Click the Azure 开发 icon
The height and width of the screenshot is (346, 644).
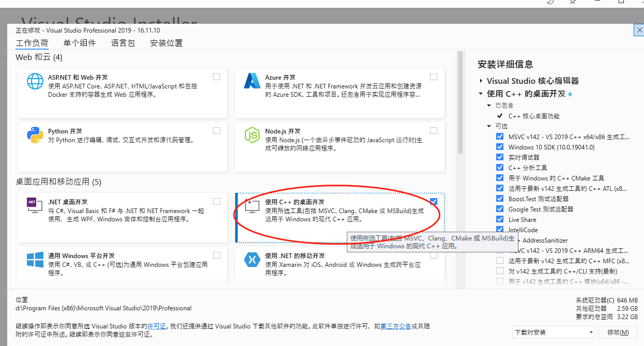[252, 81]
